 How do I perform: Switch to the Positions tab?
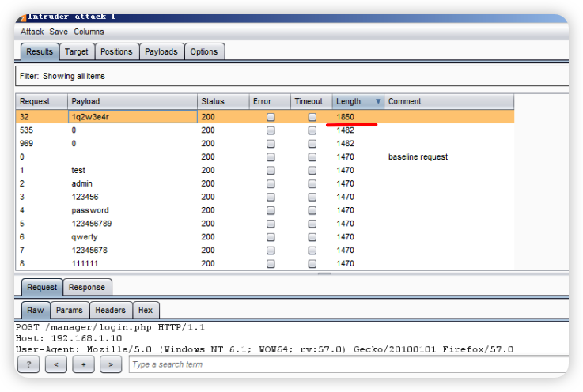click(x=116, y=51)
